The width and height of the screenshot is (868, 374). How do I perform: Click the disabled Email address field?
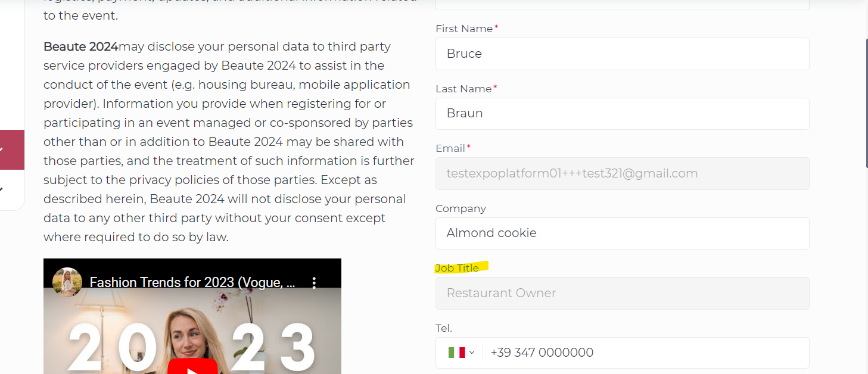pyautogui.click(x=622, y=173)
